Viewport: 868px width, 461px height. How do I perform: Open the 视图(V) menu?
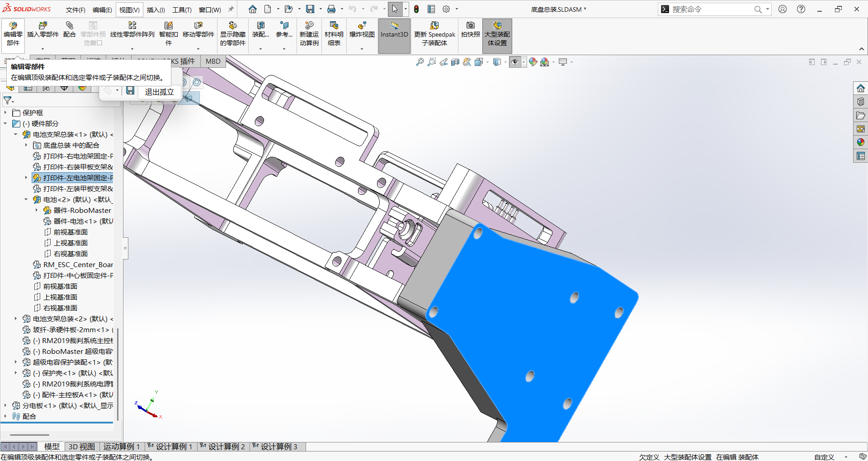129,9
